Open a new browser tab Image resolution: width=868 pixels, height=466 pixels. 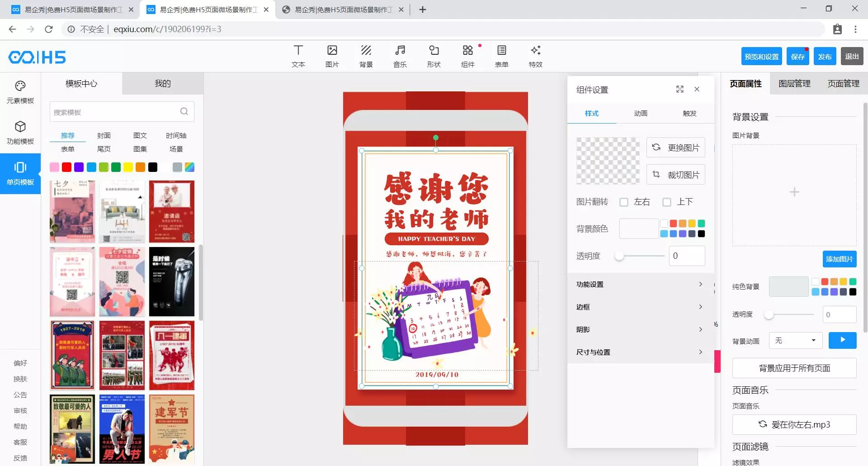tap(423, 10)
